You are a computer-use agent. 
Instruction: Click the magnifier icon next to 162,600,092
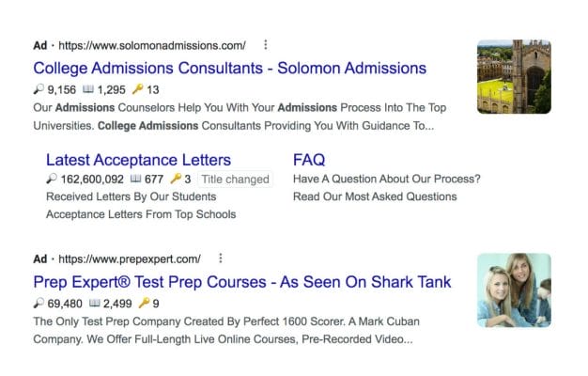coord(52,179)
